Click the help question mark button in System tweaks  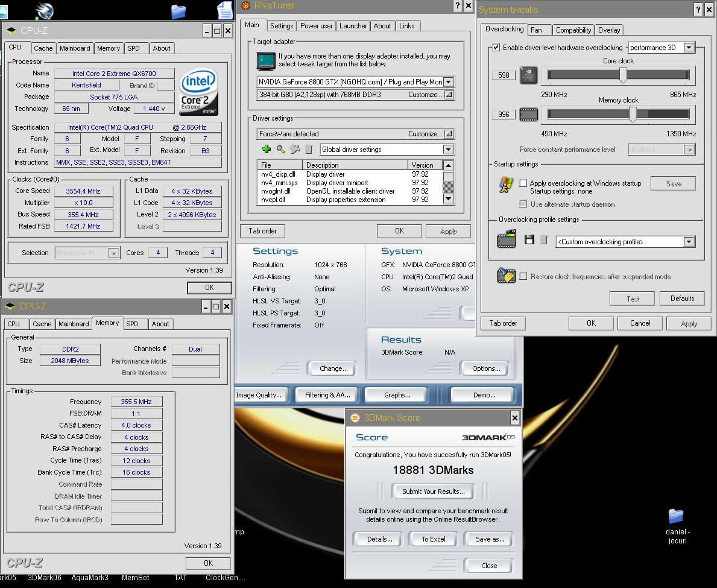[698, 10]
